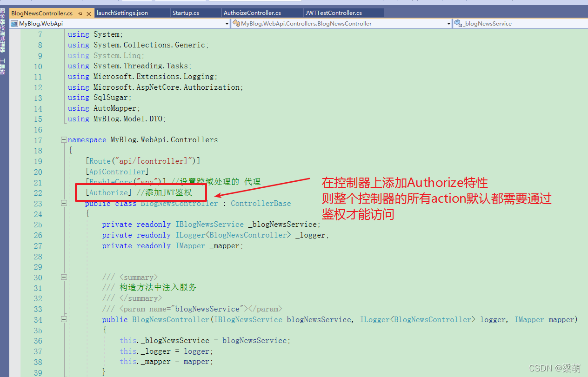Open the _blogNewsService member dropdown
This screenshot has height=377, width=588.
pyautogui.click(x=584, y=23)
